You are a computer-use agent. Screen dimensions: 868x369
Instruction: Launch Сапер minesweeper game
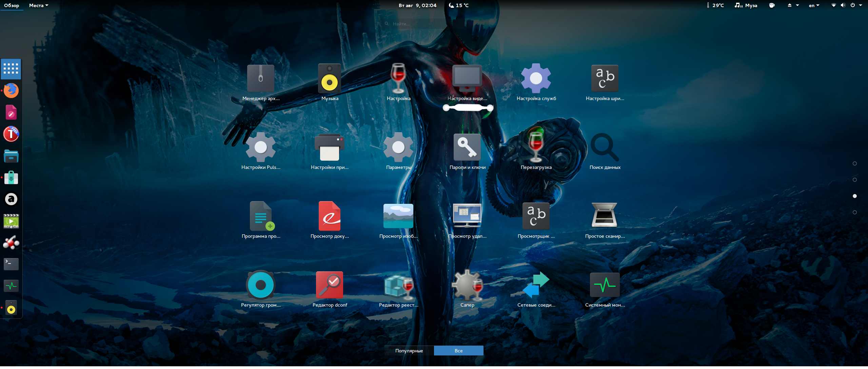[x=467, y=285]
